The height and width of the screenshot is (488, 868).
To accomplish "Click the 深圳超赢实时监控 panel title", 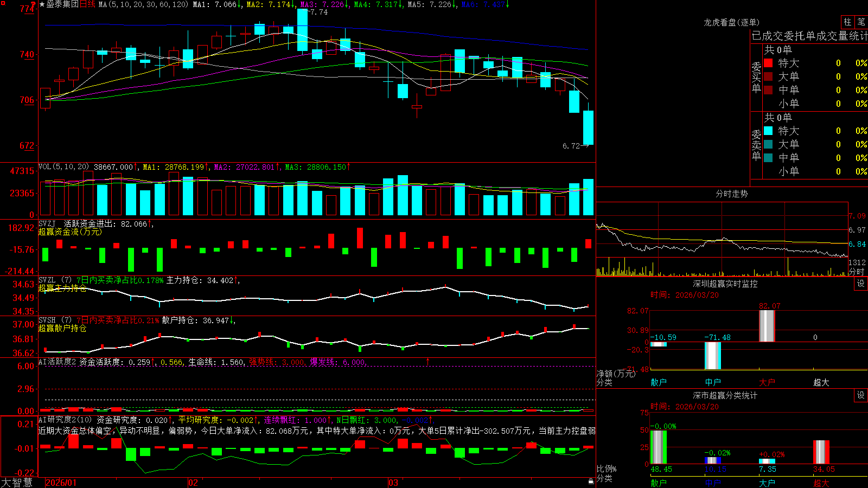I will (725, 284).
